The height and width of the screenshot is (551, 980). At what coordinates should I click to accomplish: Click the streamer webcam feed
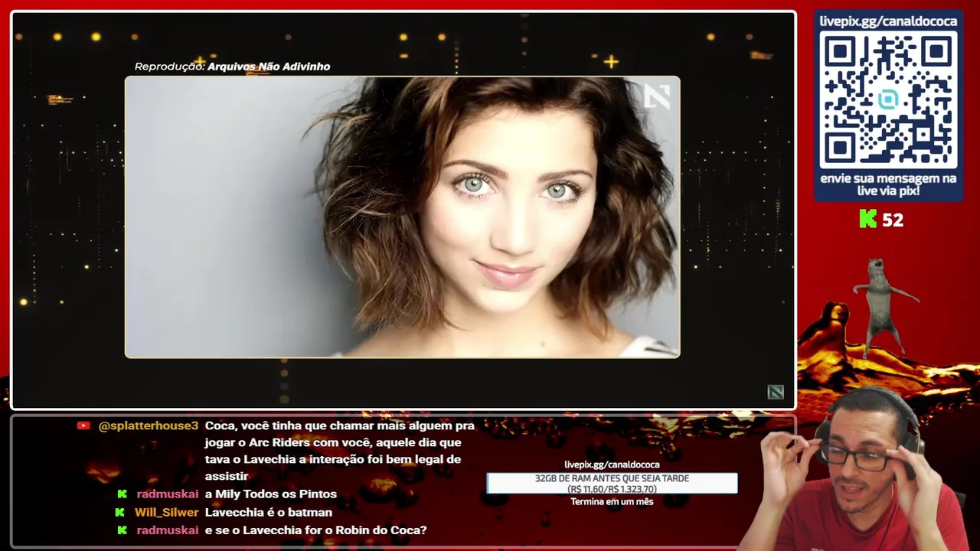click(857, 468)
